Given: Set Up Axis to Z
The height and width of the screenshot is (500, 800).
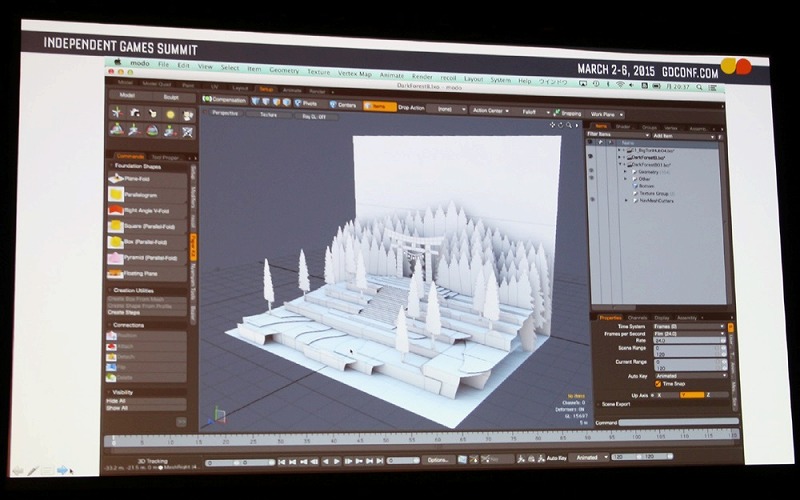Looking at the screenshot, I should [716, 395].
